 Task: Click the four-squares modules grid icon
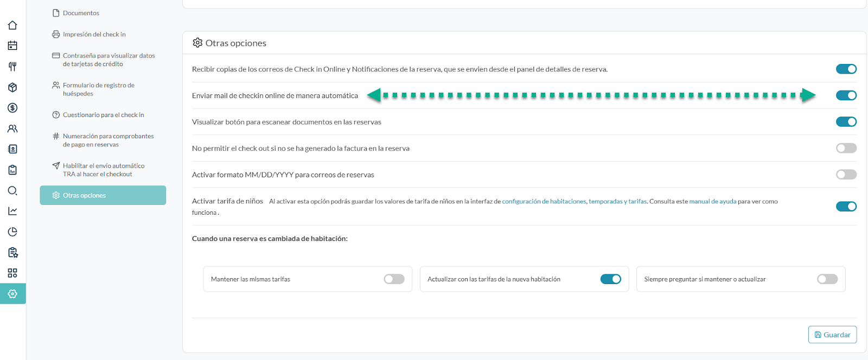(12, 273)
